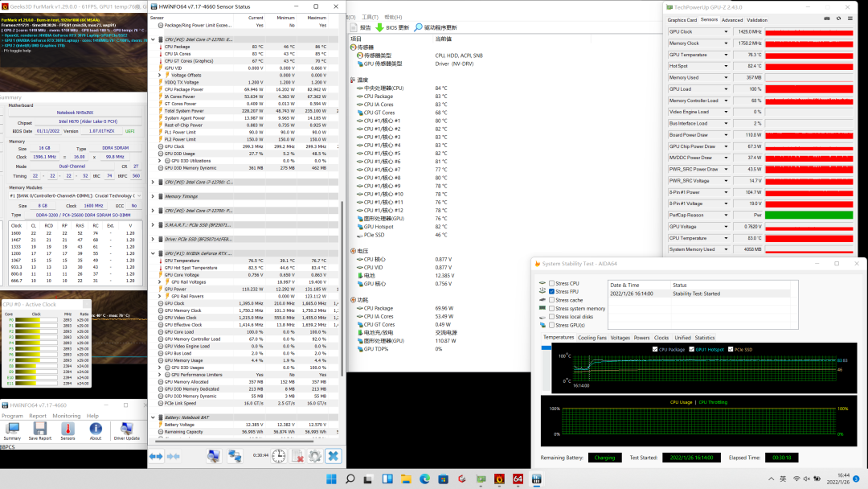The height and width of the screenshot is (489, 868).
Task: Tick the Stress GPU(s) checkbox
Action: [551, 326]
